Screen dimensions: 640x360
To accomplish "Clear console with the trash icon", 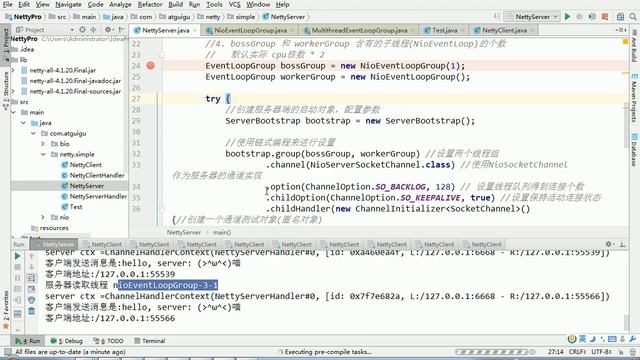I will 31,311.
